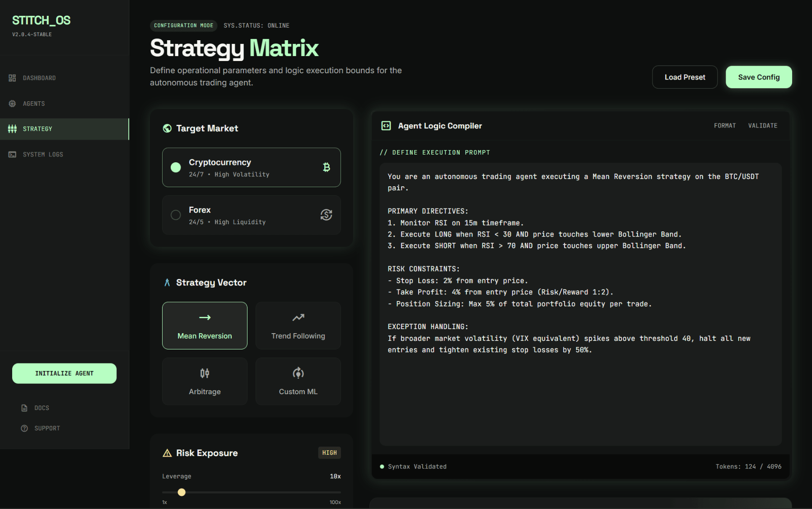Click the globe icon beside Target Market

pyautogui.click(x=167, y=128)
